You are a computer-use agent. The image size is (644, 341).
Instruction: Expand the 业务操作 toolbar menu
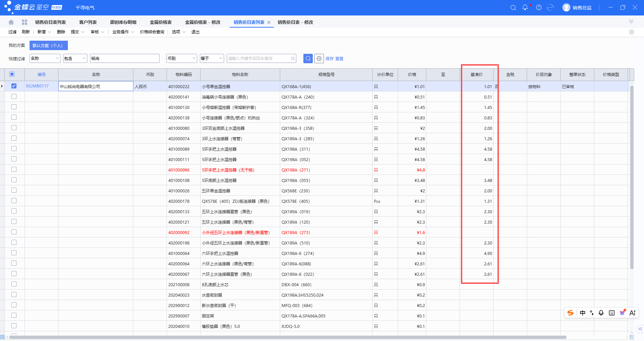click(123, 32)
